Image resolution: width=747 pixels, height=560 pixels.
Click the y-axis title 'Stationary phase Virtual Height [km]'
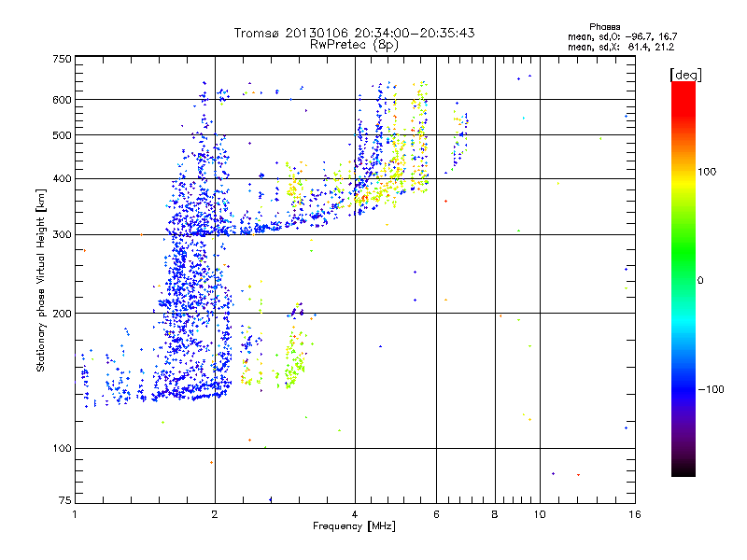tap(40, 281)
